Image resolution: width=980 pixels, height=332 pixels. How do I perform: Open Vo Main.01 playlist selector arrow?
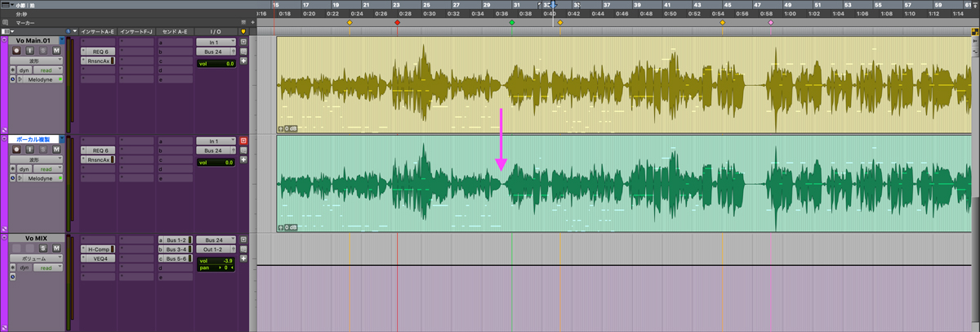tap(62, 41)
